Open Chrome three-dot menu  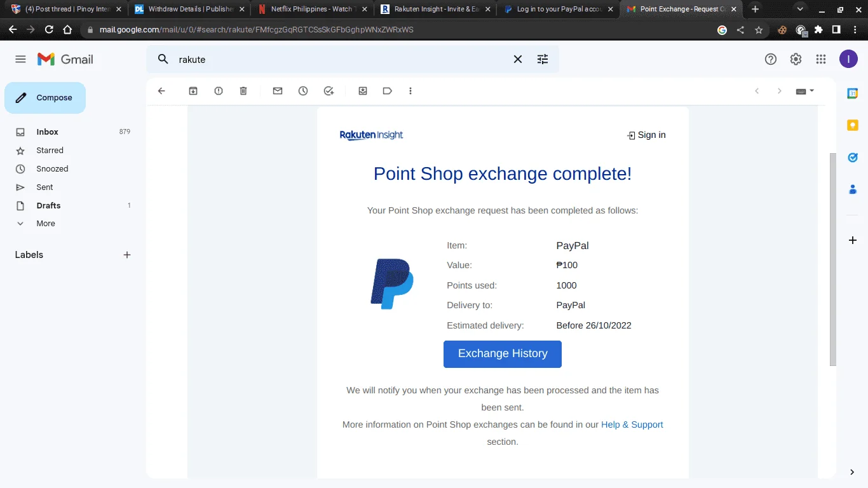click(854, 30)
